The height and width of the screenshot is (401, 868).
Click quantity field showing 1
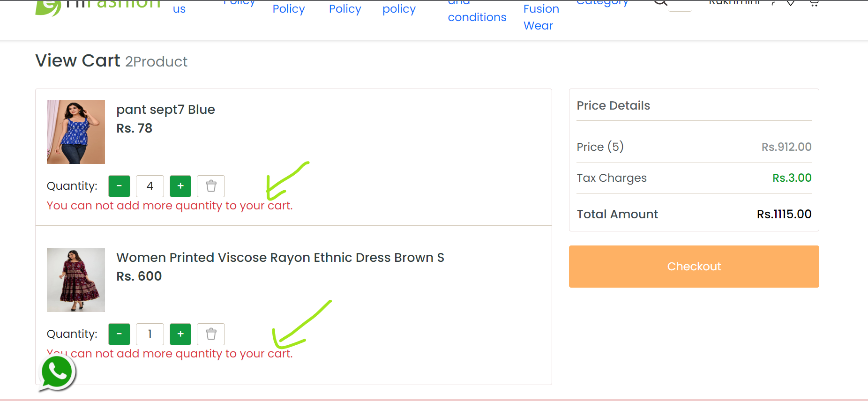pos(150,334)
